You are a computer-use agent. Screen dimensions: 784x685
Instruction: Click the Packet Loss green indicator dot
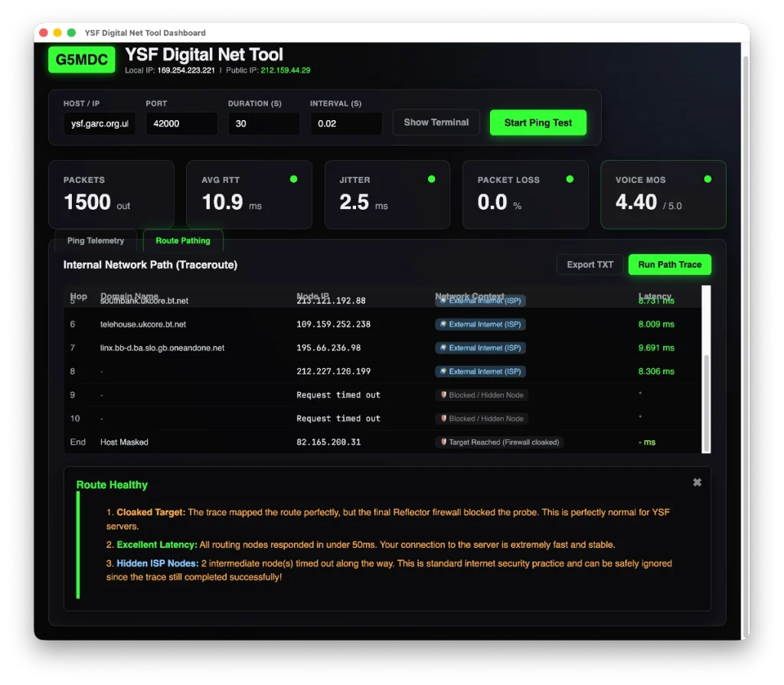tap(570, 179)
